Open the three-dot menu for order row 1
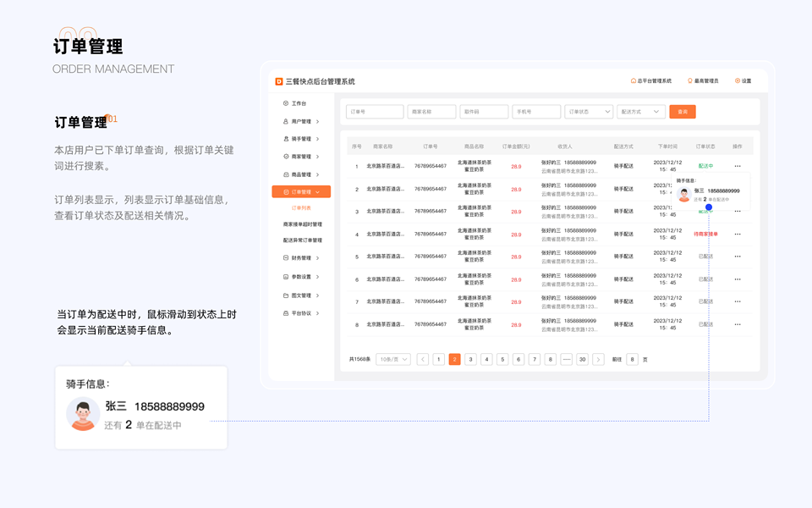812x508 pixels. (738, 166)
